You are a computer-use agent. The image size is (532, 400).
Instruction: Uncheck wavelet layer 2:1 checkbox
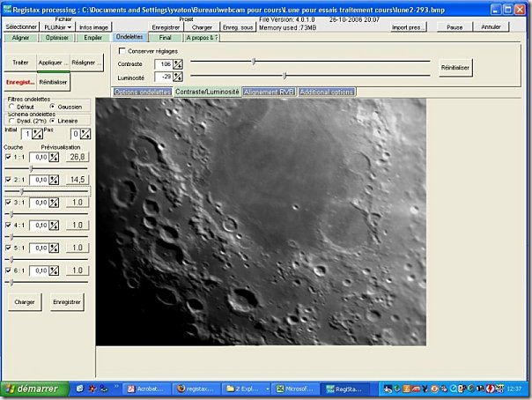(x=8, y=180)
